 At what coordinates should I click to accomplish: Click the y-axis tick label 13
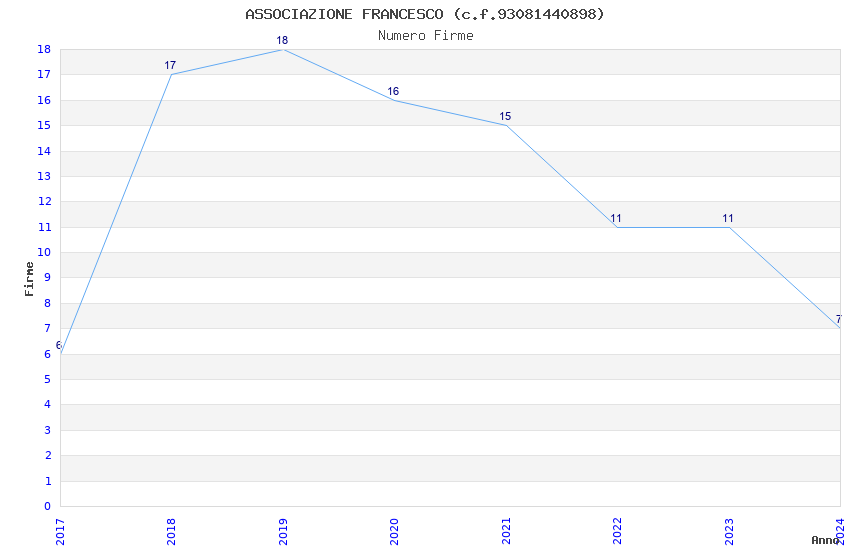pyautogui.click(x=44, y=177)
